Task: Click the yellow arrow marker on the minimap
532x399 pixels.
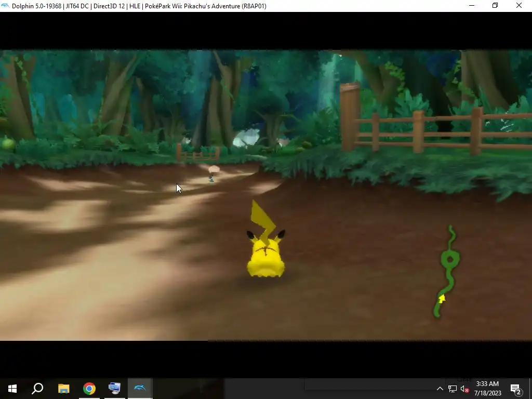Action: pos(442,299)
